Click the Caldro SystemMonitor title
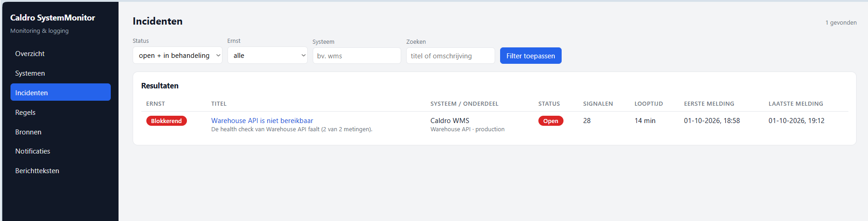Screen dimensions: 868x221 click(52, 18)
